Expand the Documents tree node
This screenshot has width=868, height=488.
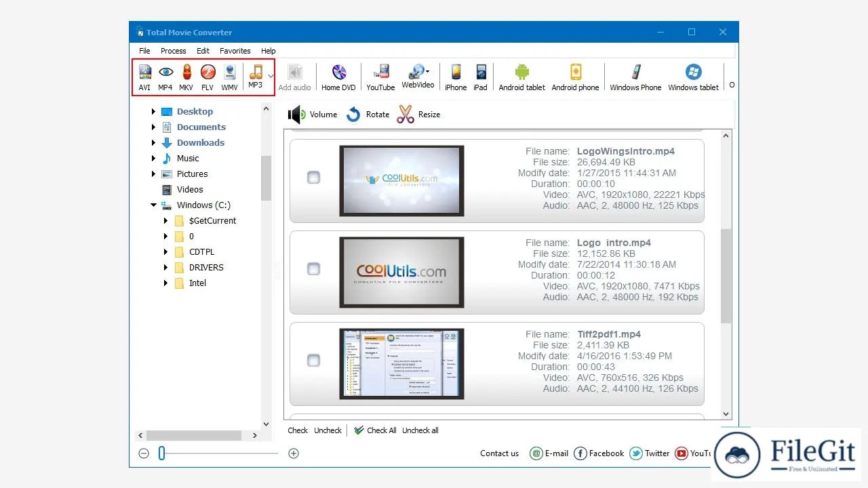point(153,127)
